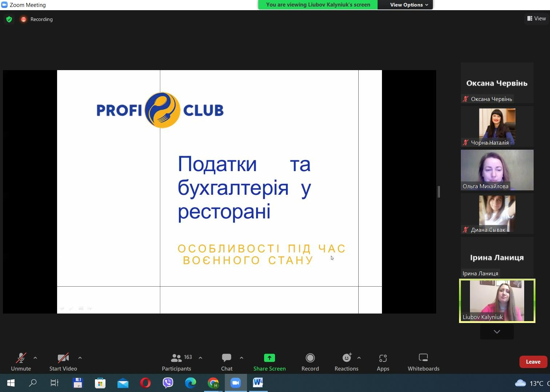Open Whiteboards
Viewport: 550px width, 392px height.
tap(423, 362)
